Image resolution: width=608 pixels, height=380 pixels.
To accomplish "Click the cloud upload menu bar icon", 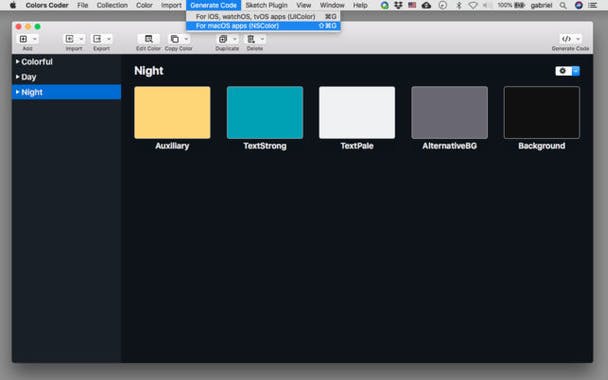I will click(427, 5).
